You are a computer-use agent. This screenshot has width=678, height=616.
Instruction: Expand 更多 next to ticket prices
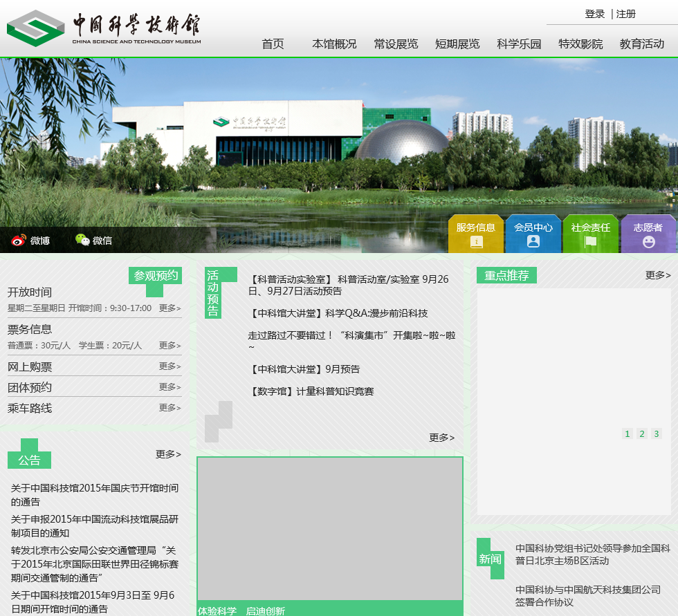(x=169, y=345)
